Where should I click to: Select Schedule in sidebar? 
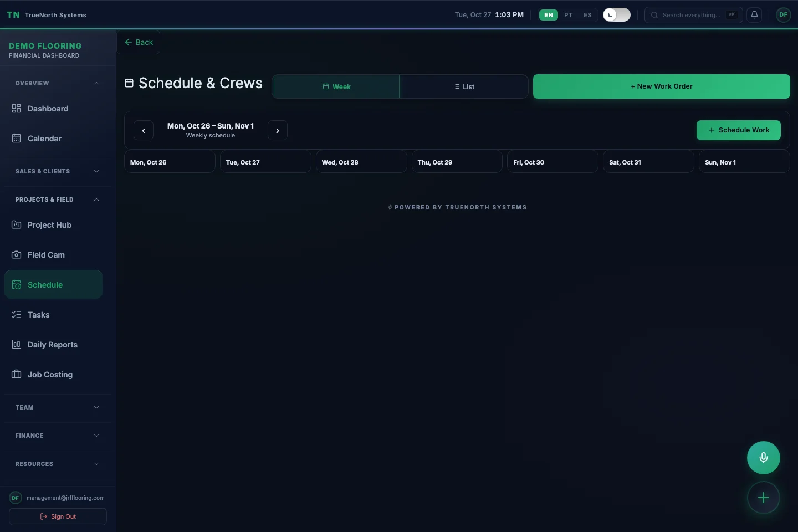tap(53, 285)
